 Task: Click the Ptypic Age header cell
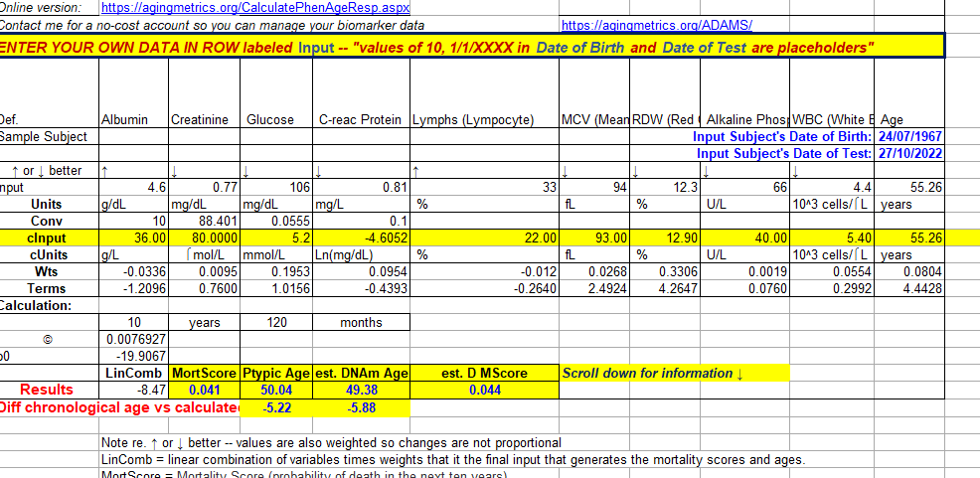coord(275,373)
